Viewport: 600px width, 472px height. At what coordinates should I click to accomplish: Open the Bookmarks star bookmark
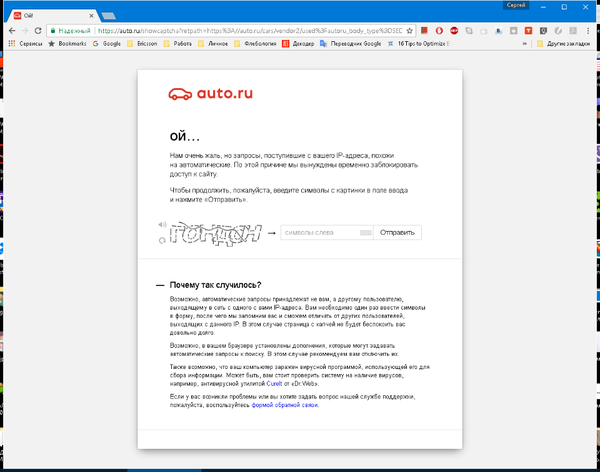click(x=67, y=44)
